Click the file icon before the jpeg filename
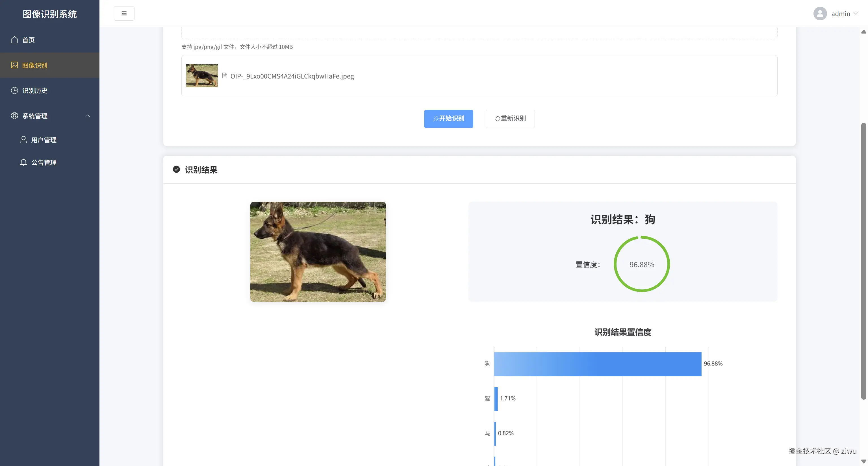This screenshot has height=466, width=868. tap(225, 76)
